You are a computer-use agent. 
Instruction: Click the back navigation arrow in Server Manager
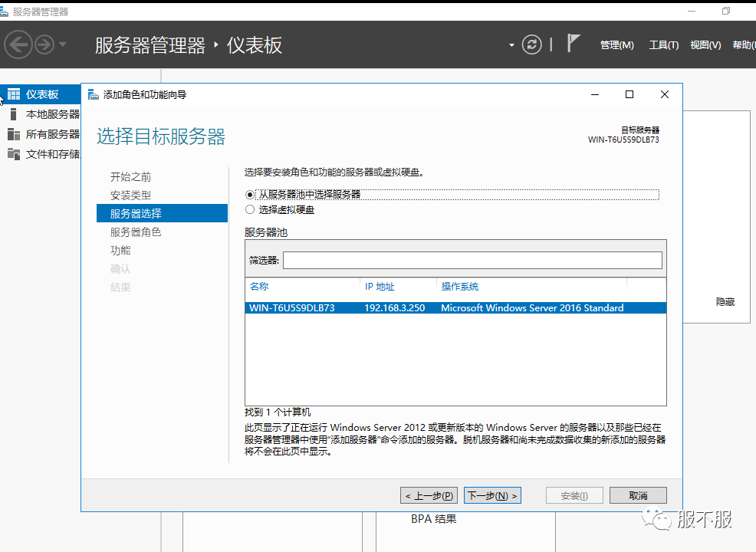pos(18,44)
